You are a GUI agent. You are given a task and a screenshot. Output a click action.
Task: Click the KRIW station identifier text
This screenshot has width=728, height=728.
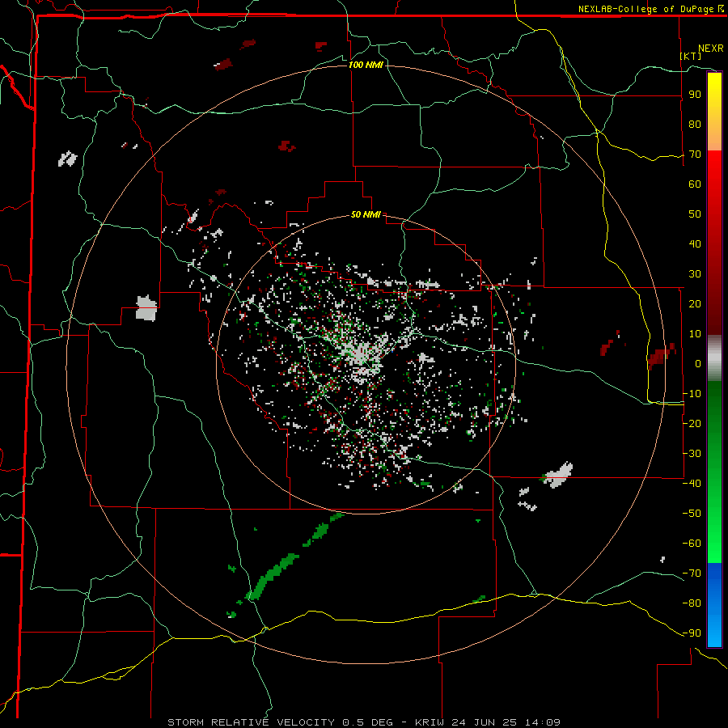428,722
